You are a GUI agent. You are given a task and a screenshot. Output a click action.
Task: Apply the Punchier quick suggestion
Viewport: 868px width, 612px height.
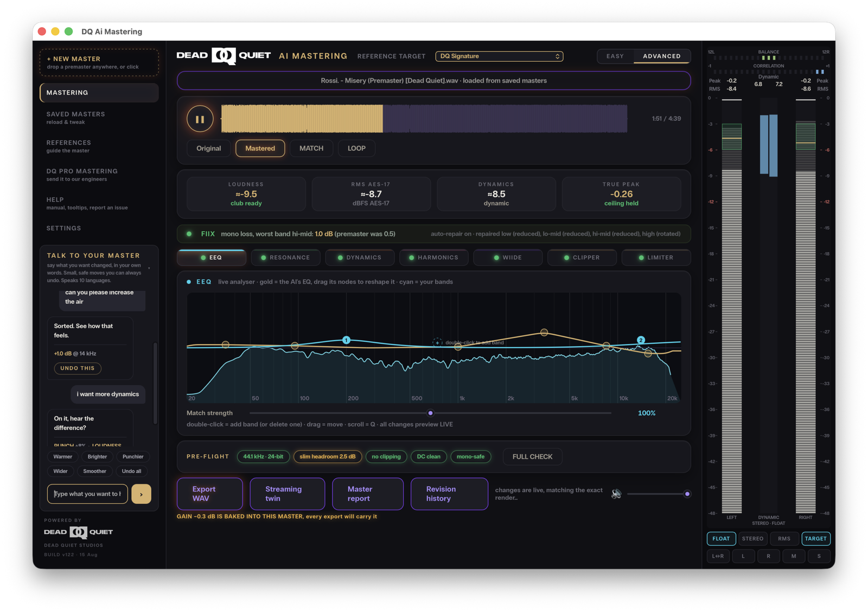pos(133,457)
